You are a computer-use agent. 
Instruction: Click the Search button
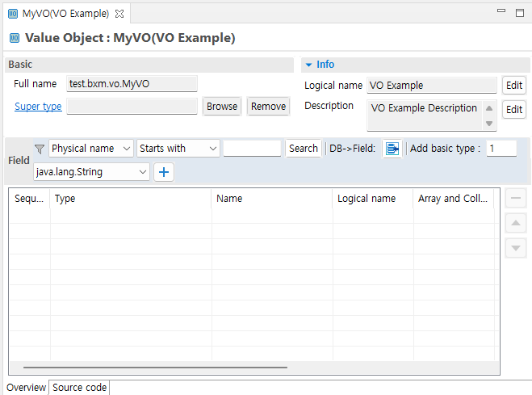[304, 149]
